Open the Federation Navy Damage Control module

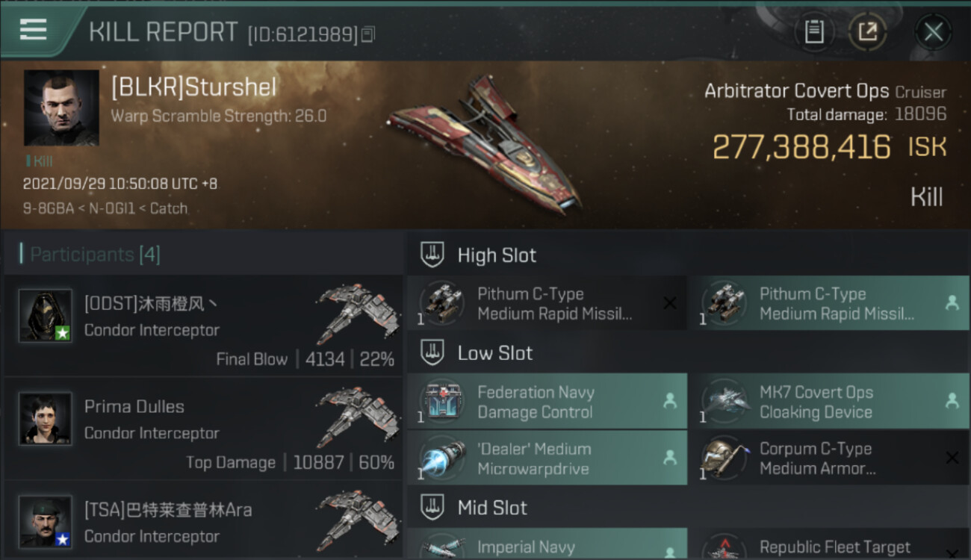[547, 402]
